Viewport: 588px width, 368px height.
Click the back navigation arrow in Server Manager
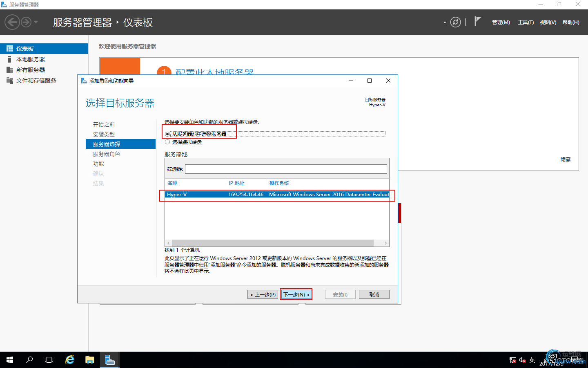[12, 22]
